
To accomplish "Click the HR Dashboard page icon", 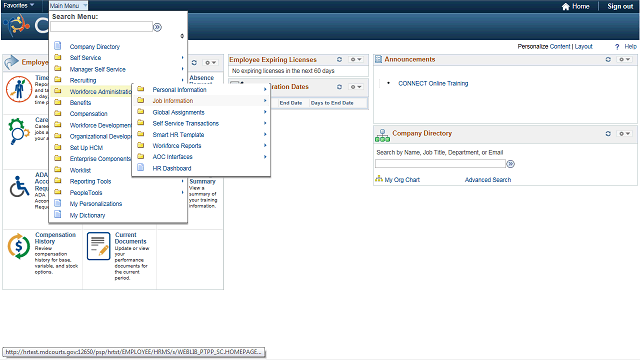I will tap(141, 167).
